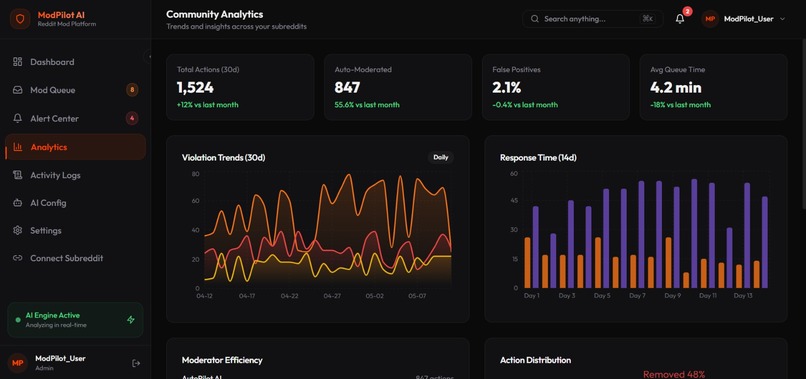Click the Avg Queue Time 4.2 min card
This screenshot has width=806, height=379.
click(x=713, y=87)
